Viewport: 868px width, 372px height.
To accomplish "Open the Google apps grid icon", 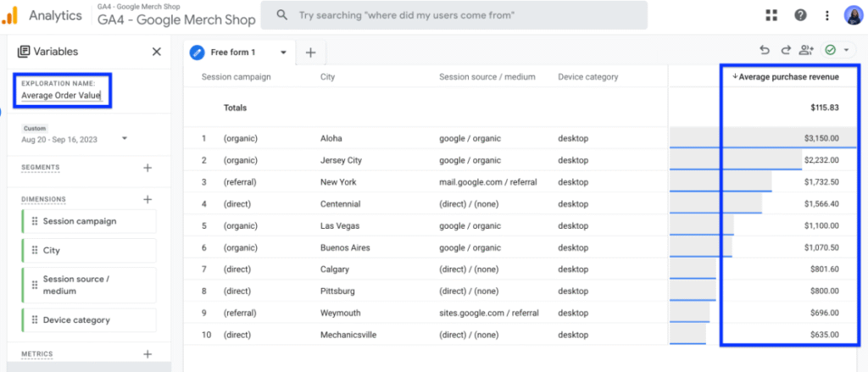I will click(x=771, y=15).
